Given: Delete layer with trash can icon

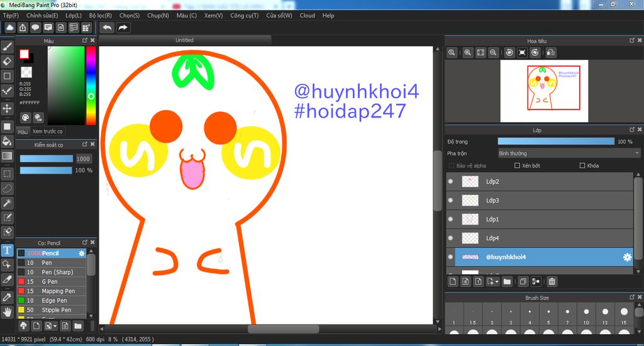Looking at the screenshot, I should (552, 281).
